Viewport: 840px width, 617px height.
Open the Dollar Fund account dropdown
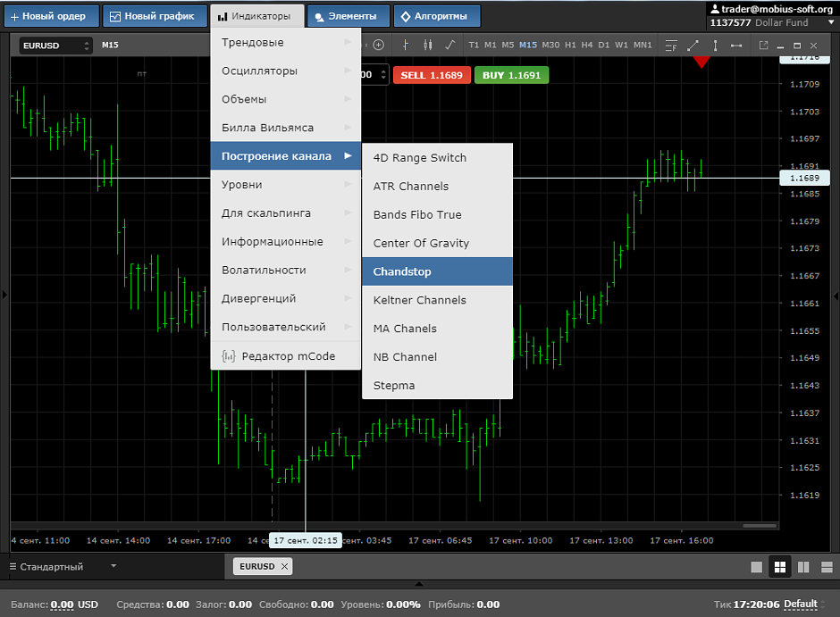[831, 22]
